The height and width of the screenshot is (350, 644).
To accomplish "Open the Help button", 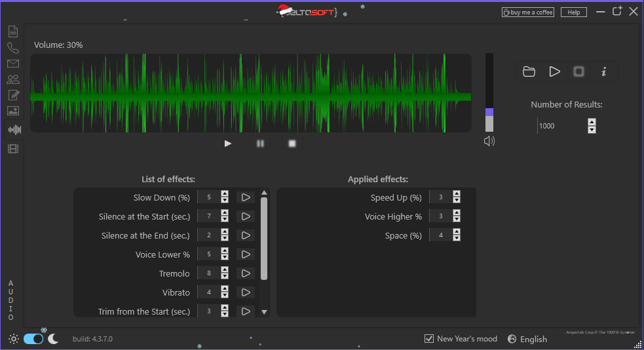I will (x=574, y=12).
